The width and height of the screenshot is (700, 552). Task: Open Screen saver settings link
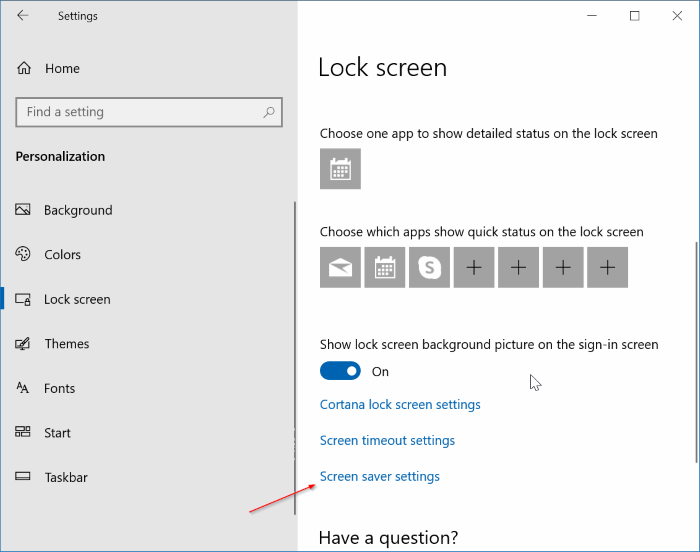point(380,476)
